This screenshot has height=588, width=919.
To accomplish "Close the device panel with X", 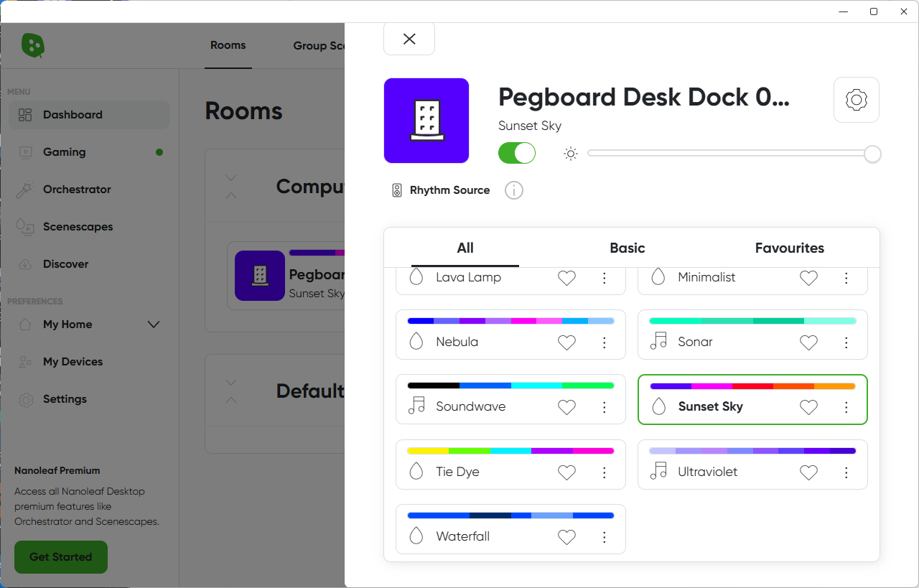I will point(409,39).
